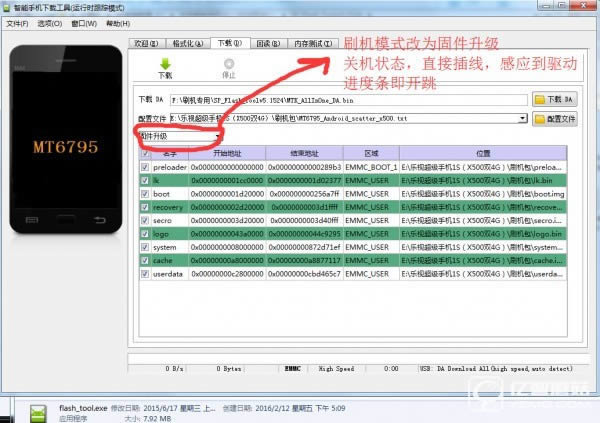Switch to the 回读 tab
Image resolution: width=600 pixels, height=423 pixels.
pyautogui.click(x=266, y=44)
